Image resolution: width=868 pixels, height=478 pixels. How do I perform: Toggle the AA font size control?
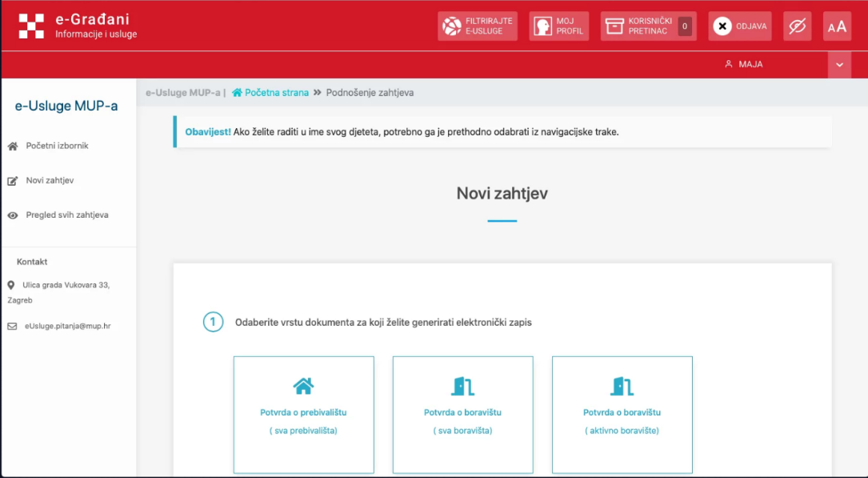[x=837, y=26]
